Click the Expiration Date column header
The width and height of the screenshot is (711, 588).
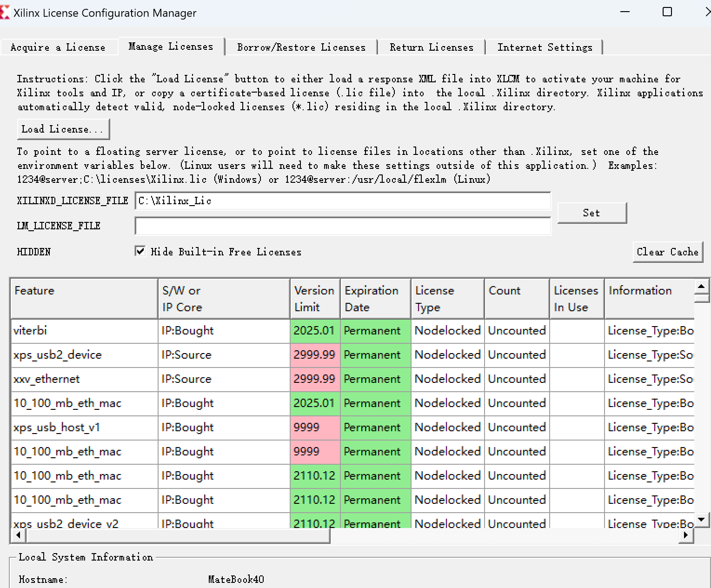376,299
